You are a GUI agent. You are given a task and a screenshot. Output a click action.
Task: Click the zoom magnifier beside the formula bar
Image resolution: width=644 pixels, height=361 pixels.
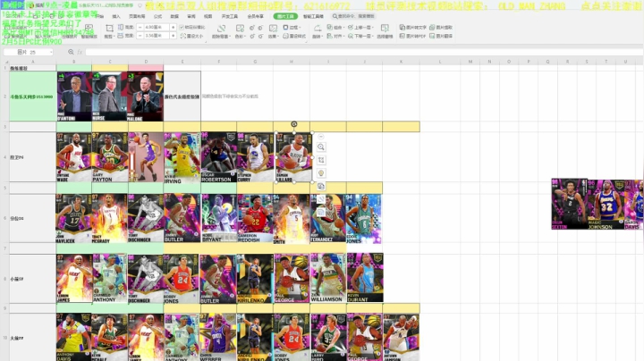71,52
